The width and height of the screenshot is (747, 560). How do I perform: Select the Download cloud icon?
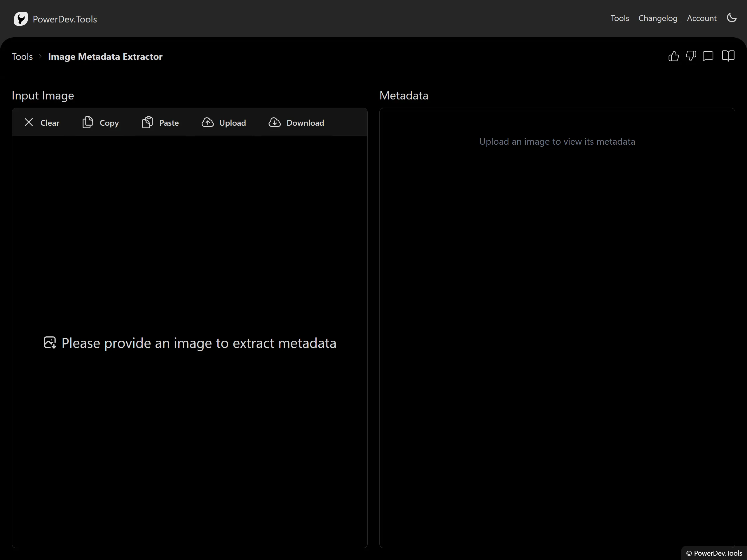click(x=275, y=122)
